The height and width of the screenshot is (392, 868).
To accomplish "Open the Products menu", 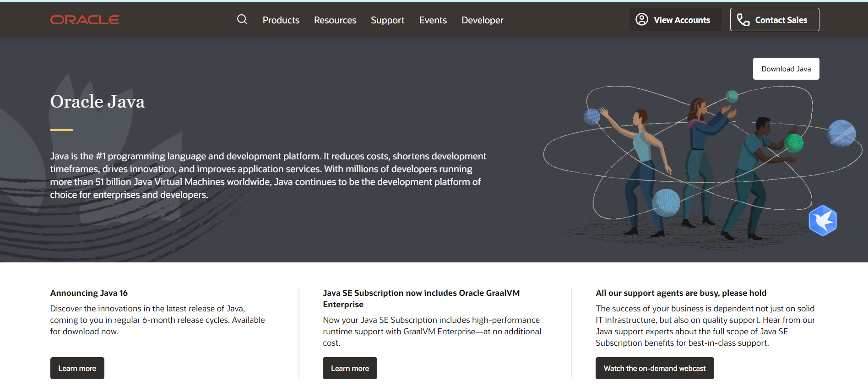I will click(281, 20).
